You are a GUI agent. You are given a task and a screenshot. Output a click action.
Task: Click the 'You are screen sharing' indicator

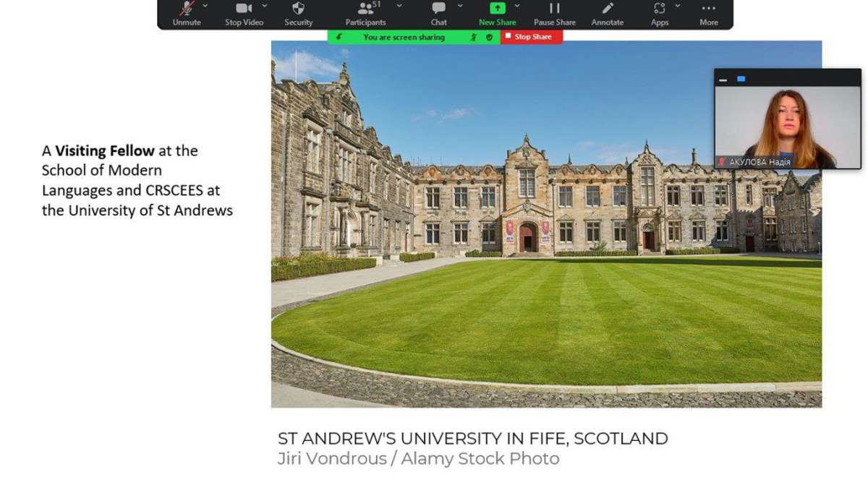pyautogui.click(x=404, y=37)
